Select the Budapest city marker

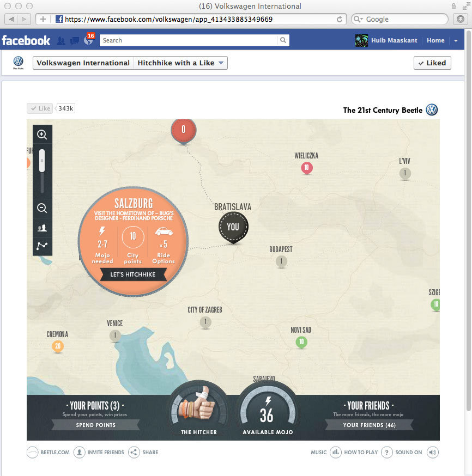click(x=281, y=261)
